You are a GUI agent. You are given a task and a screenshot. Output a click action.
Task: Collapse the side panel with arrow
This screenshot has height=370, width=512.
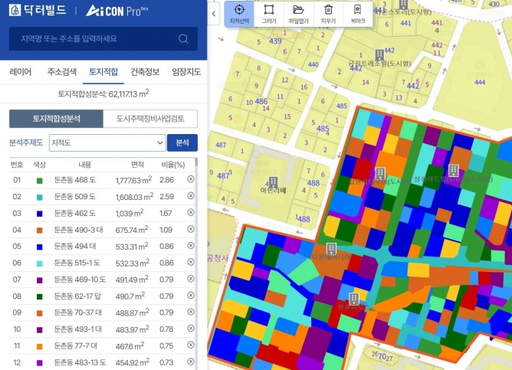pyautogui.click(x=214, y=14)
